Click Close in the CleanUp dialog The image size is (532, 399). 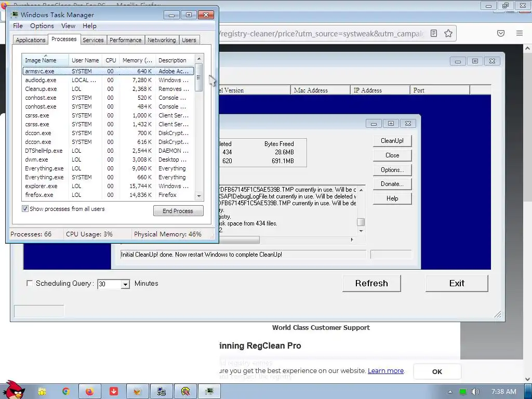(x=392, y=155)
